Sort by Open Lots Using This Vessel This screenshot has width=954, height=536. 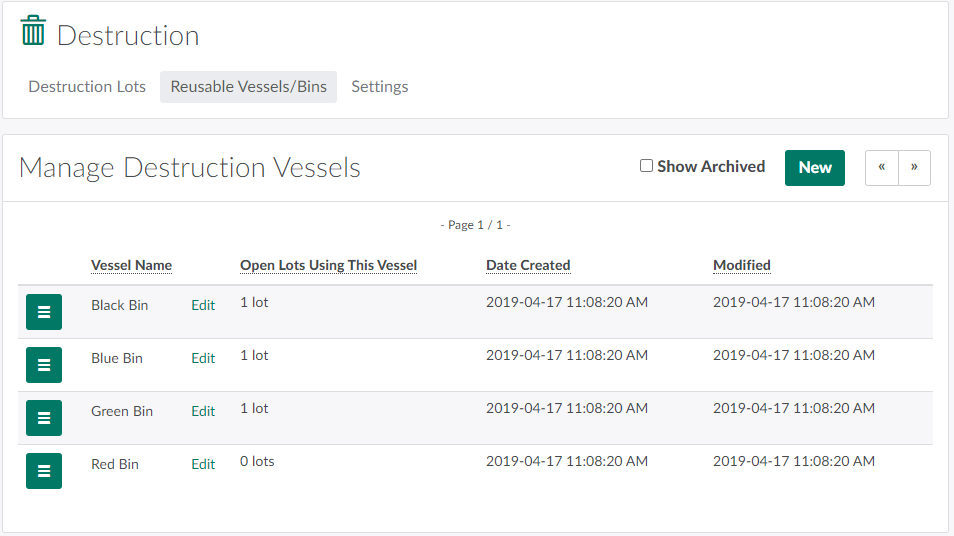pos(328,266)
